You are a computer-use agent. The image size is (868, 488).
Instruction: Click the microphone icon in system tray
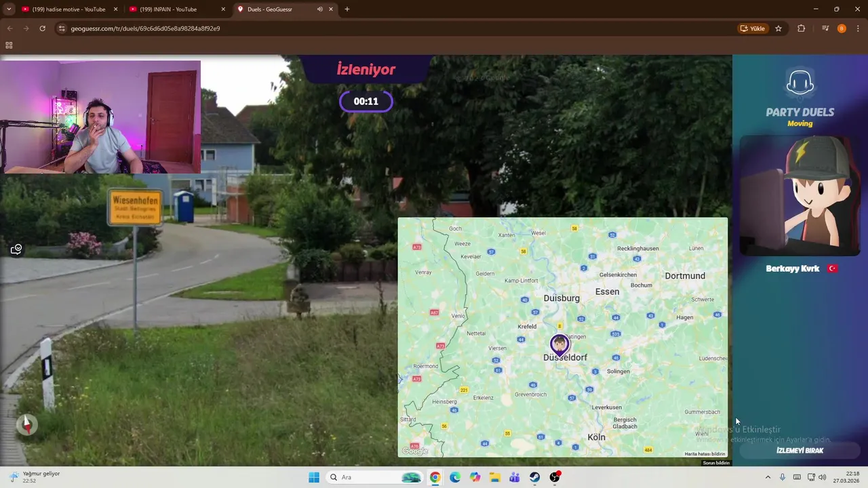pos(783,477)
